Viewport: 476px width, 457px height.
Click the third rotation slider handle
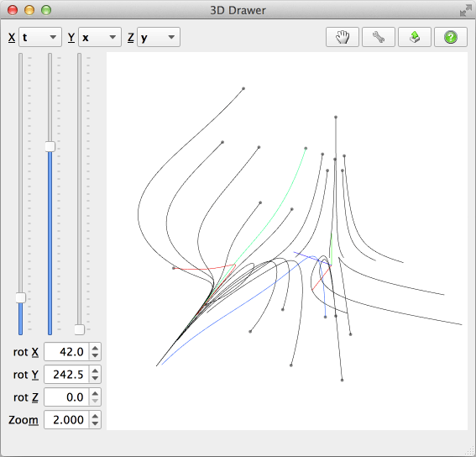[80, 329]
